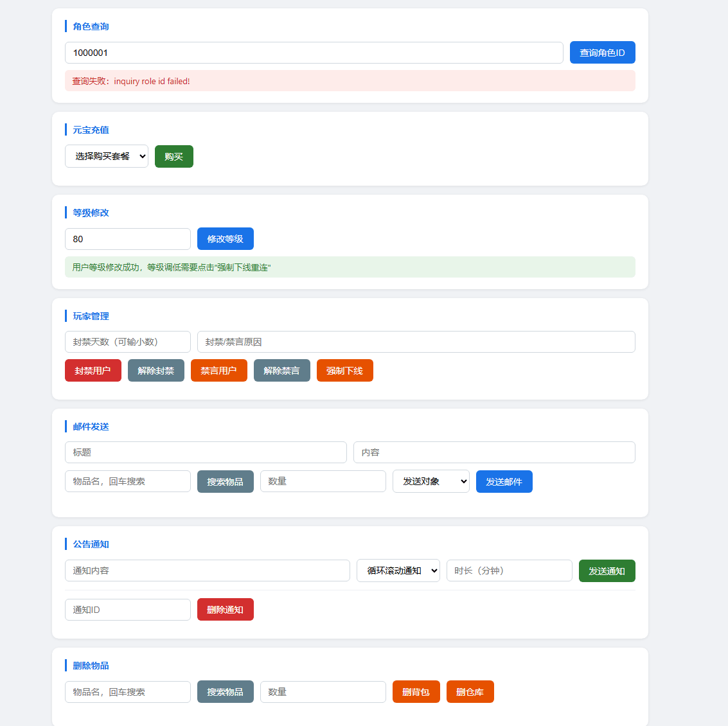Focus the 数量 field in 邮件发送
Image resolution: width=728 pixels, height=726 pixels.
pyautogui.click(x=323, y=481)
